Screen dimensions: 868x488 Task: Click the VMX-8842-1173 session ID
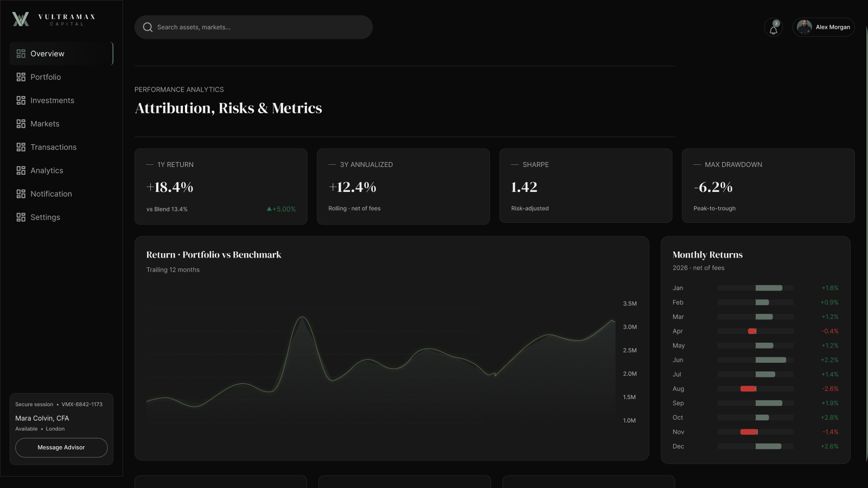point(82,404)
